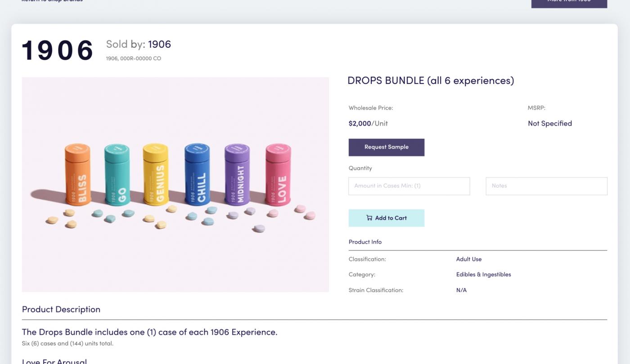Open the 1906 seller link after Sold by

(x=159, y=44)
